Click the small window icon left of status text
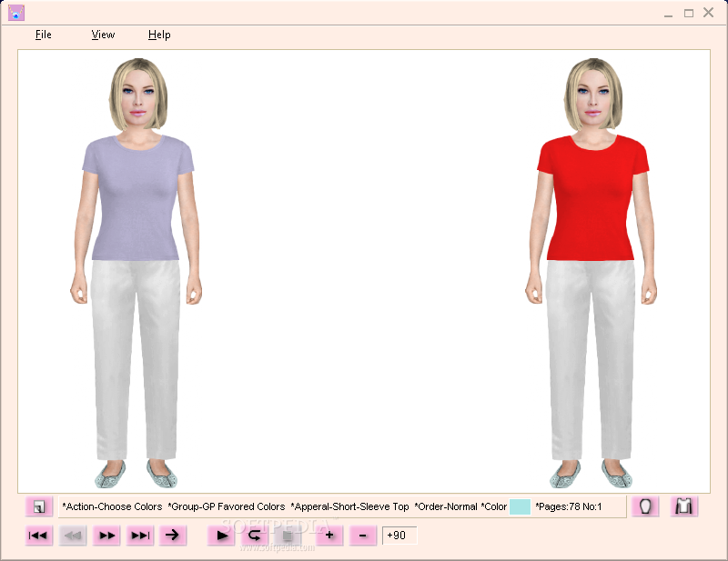The image size is (728, 561). pos(39,506)
